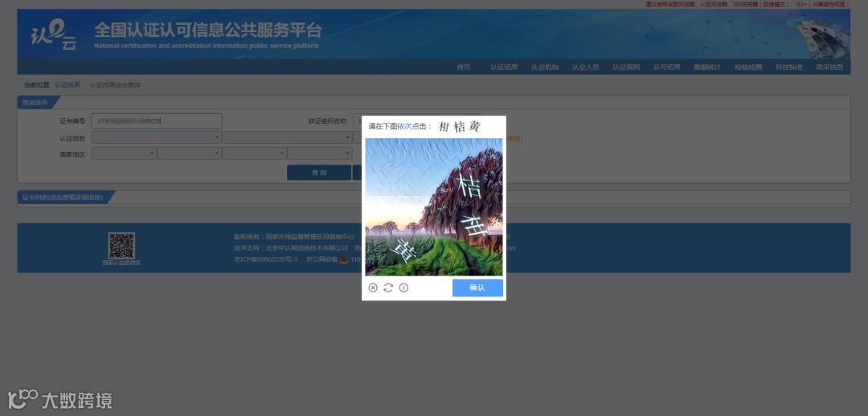Click the 认证项目 label

[x=73, y=138]
